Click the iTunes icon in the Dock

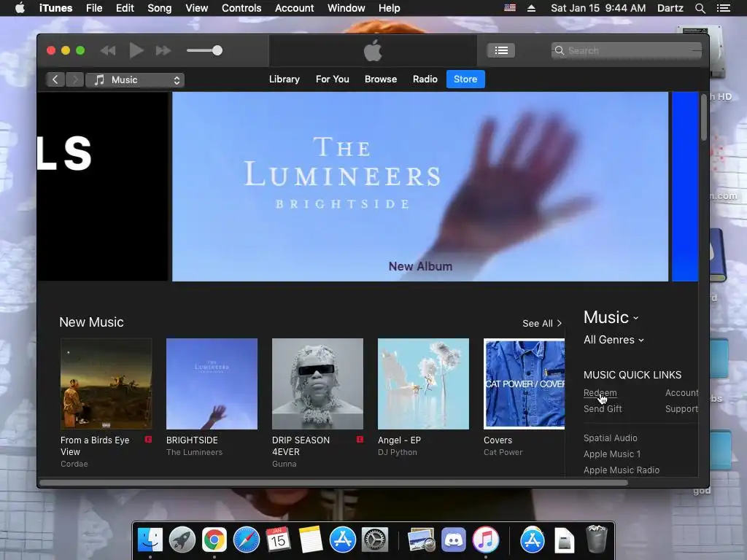(485, 540)
